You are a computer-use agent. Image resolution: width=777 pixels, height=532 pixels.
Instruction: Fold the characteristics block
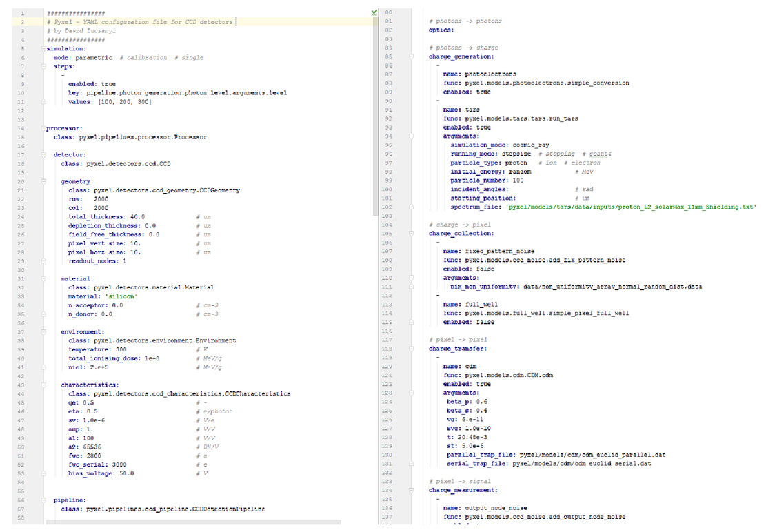tap(43, 385)
